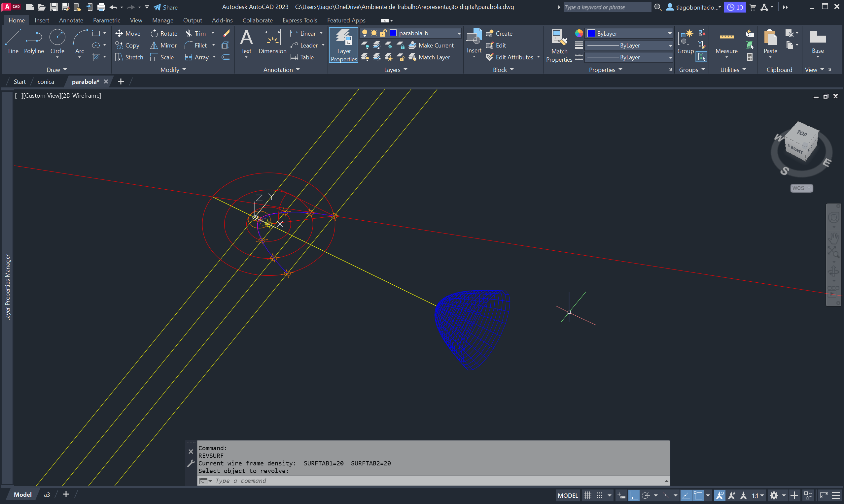Image resolution: width=844 pixels, height=504 pixels.
Task: Open the conica drawing tab
Action: pos(46,82)
